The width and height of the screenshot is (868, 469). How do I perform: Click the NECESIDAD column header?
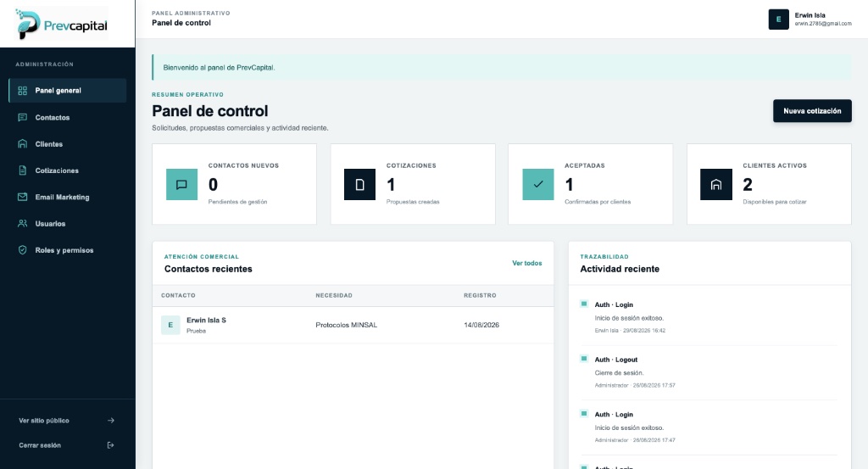point(334,295)
